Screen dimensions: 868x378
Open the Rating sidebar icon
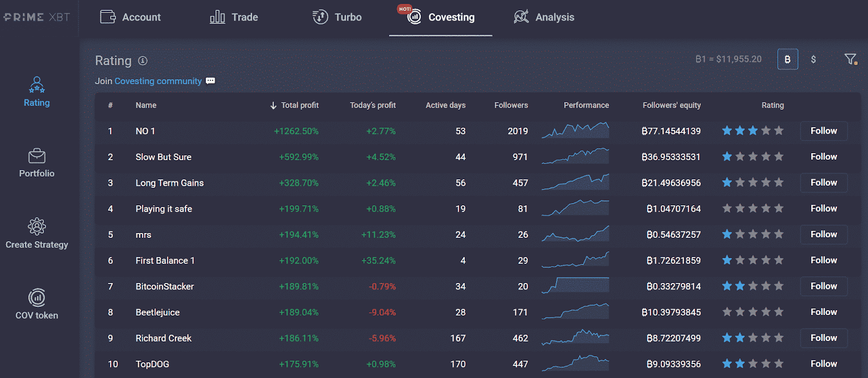tap(36, 85)
